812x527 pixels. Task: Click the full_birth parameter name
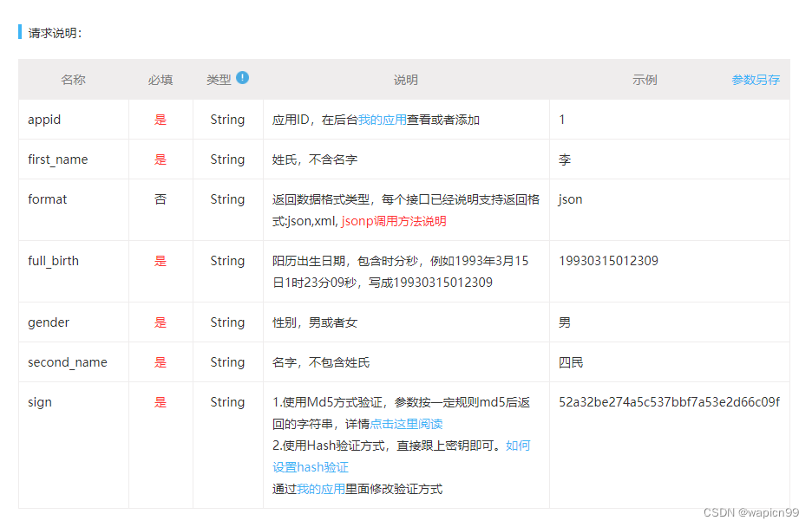click(x=53, y=261)
